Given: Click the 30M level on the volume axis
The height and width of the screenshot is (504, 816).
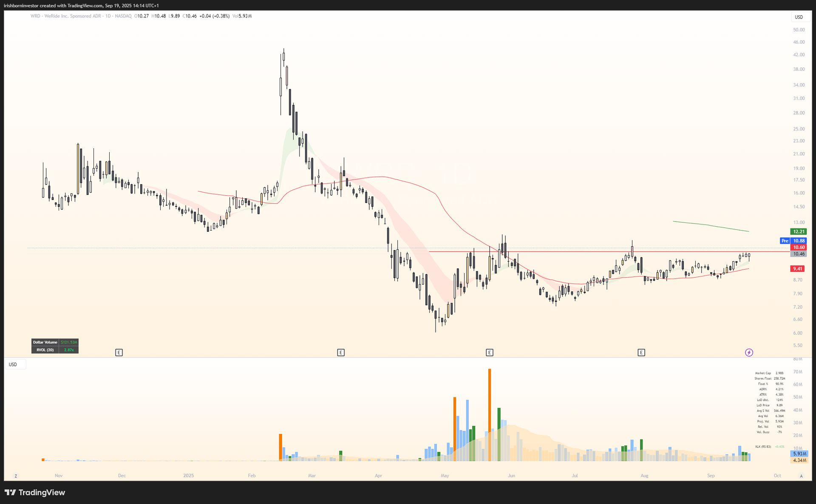Looking at the screenshot, I should pyautogui.click(x=798, y=423).
